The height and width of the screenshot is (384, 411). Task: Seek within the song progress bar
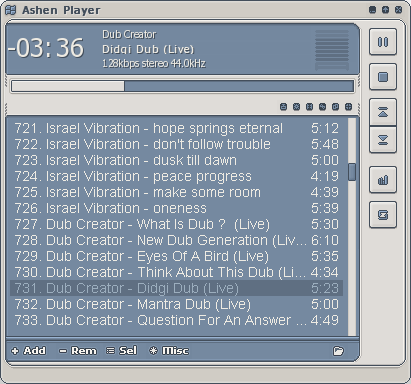coord(183,86)
